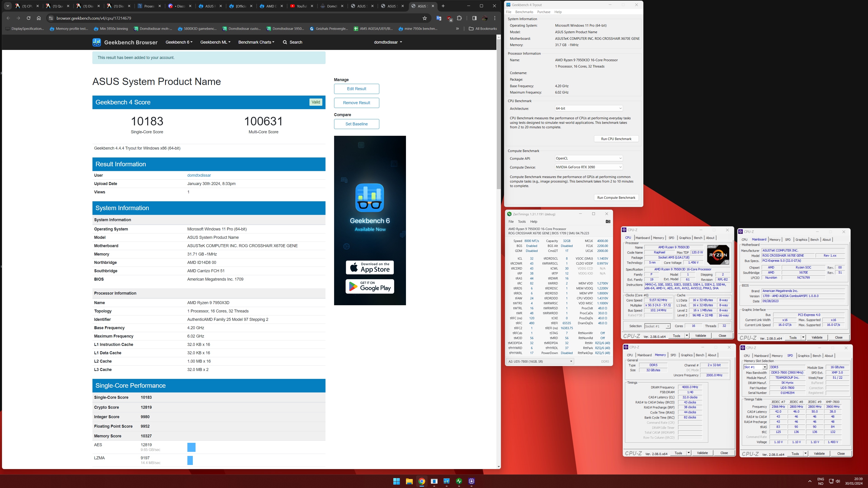The height and width of the screenshot is (488, 868).
Task: Open the uBlock Origin extension icon
Action: pos(449,18)
